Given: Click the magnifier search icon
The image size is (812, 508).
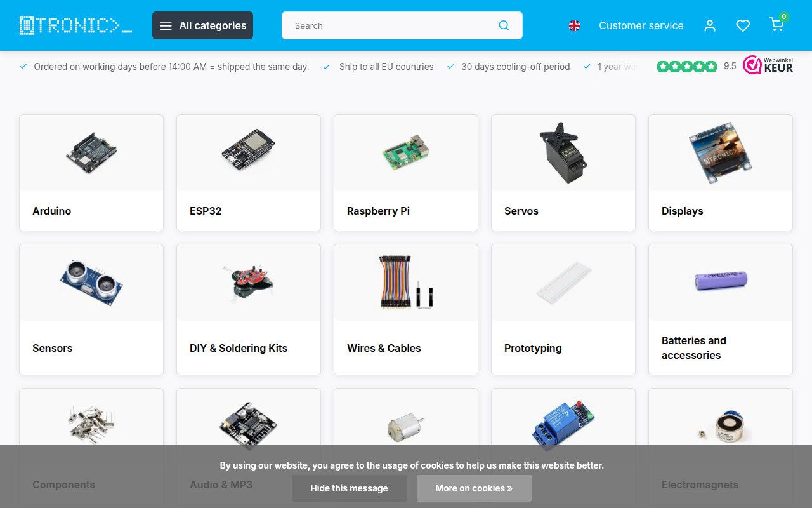Looking at the screenshot, I should 504,25.
